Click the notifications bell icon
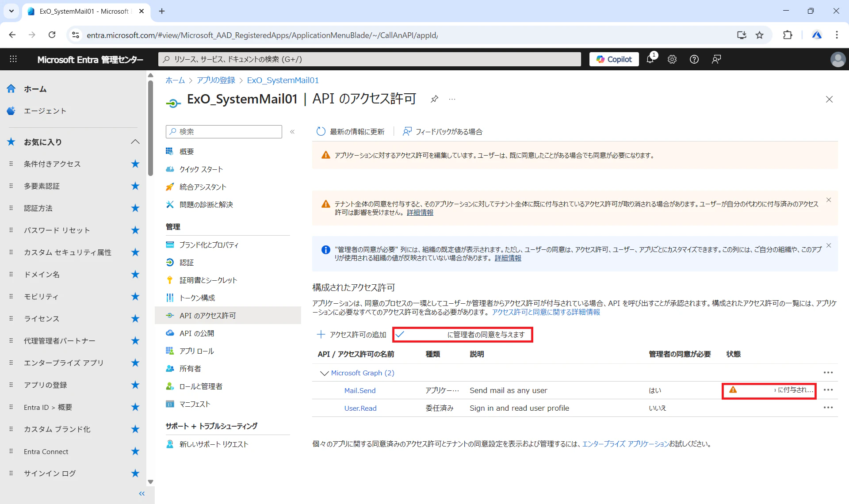Screen dimensions: 849x504 (x=650, y=59)
